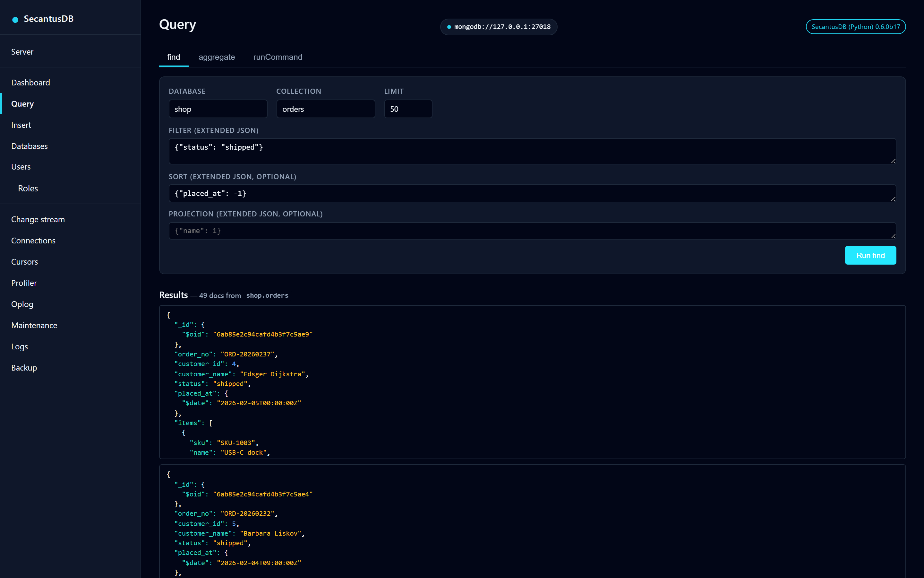Click the sku value "SKU-1003"
Image resolution: width=924 pixels, height=578 pixels.
[x=236, y=443]
